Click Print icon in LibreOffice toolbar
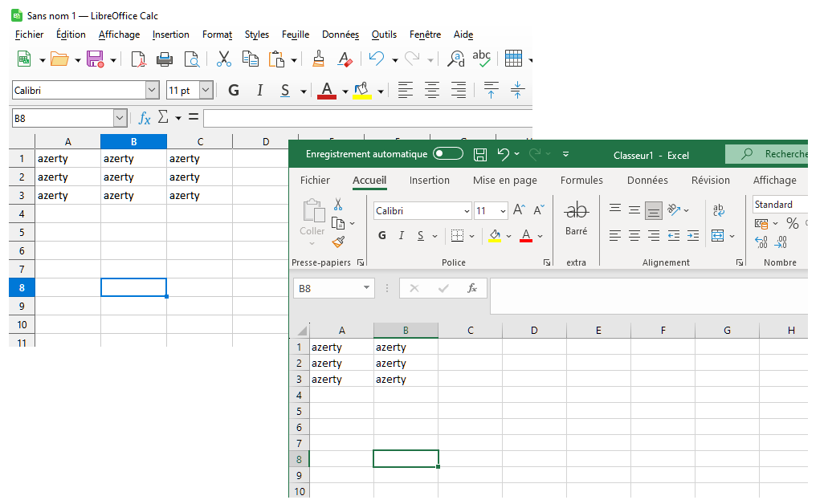This screenshot has width=824, height=504. [x=165, y=59]
